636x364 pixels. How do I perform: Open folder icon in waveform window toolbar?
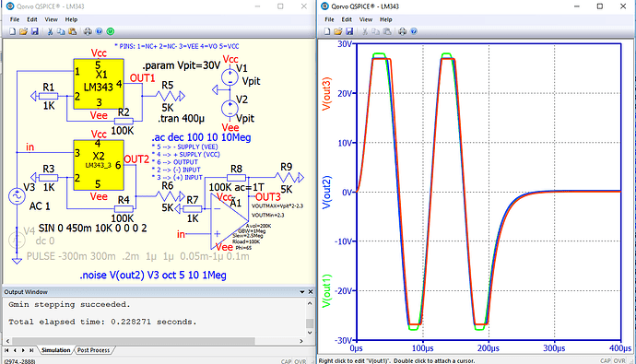point(338,31)
